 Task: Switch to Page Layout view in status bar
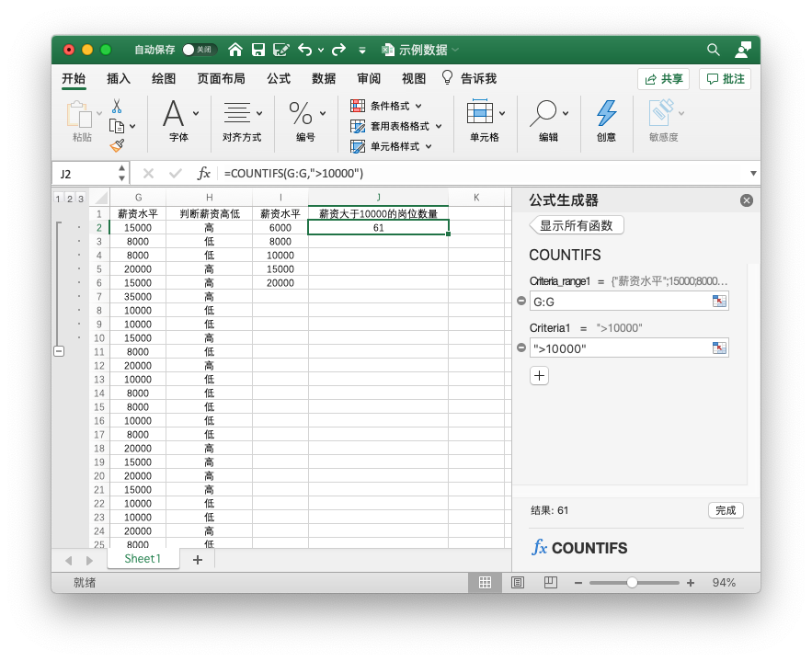(518, 583)
